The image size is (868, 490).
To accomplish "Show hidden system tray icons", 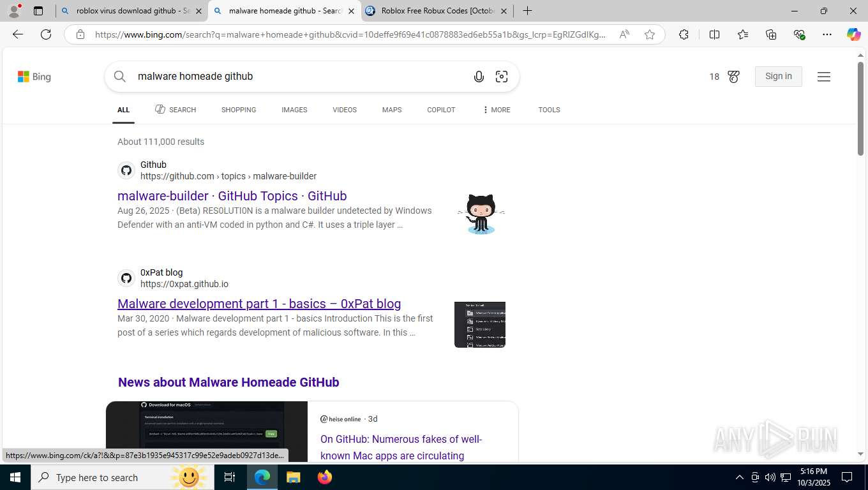I will pyautogui.click(x=740, y=477).
